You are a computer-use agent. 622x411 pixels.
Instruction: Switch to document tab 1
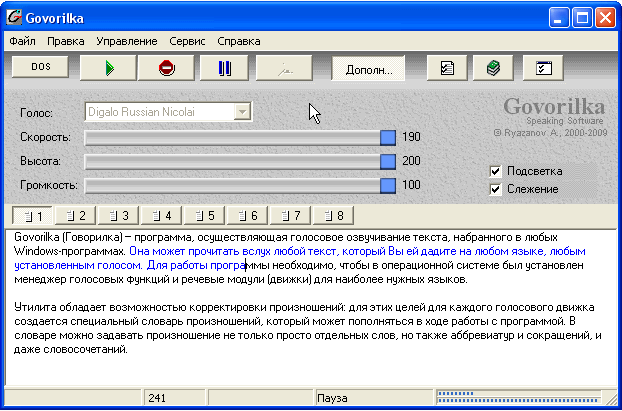[33, 216]
